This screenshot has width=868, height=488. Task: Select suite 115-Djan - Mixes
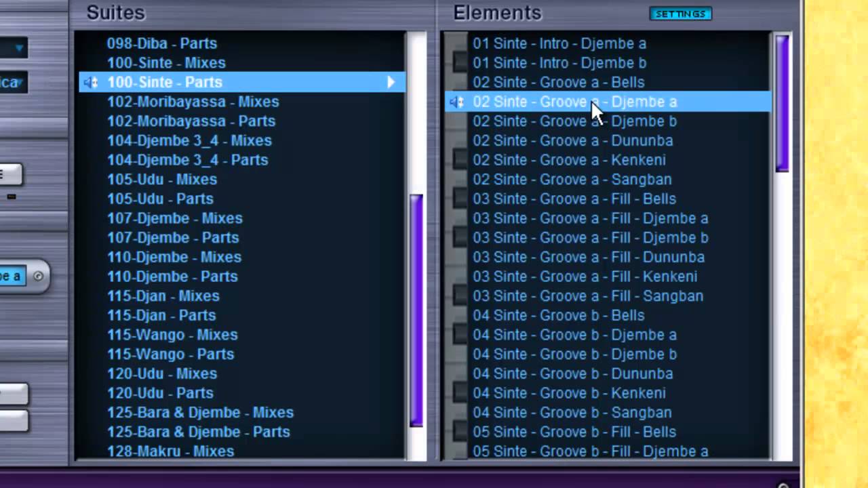163,296
